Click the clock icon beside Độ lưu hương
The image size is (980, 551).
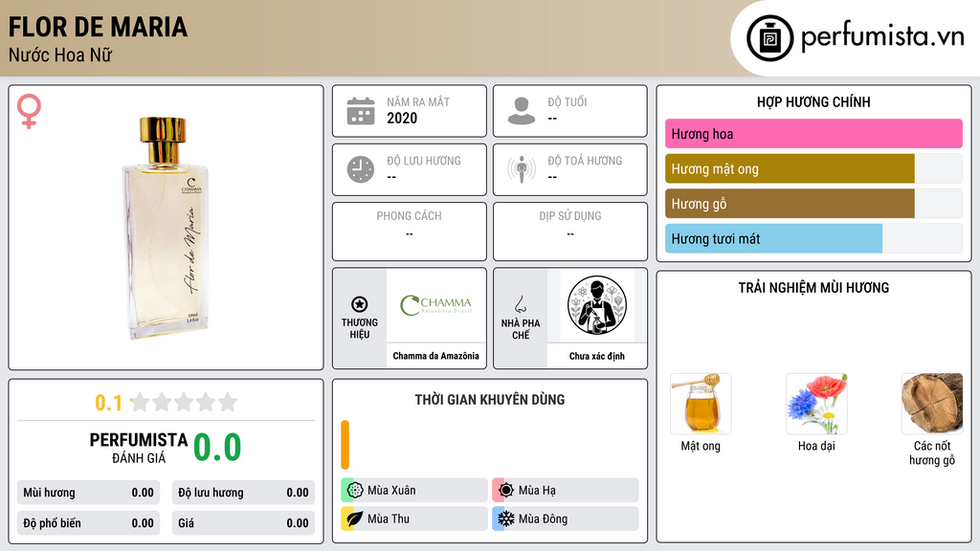[x=361, y=169]
